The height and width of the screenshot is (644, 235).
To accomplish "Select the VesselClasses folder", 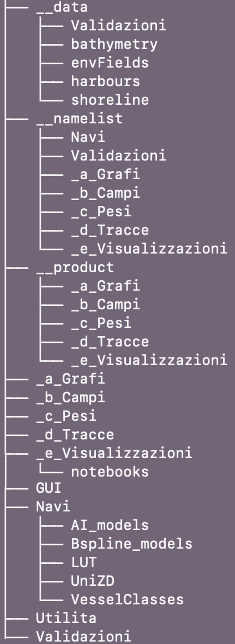I will (x=127, y=599).
